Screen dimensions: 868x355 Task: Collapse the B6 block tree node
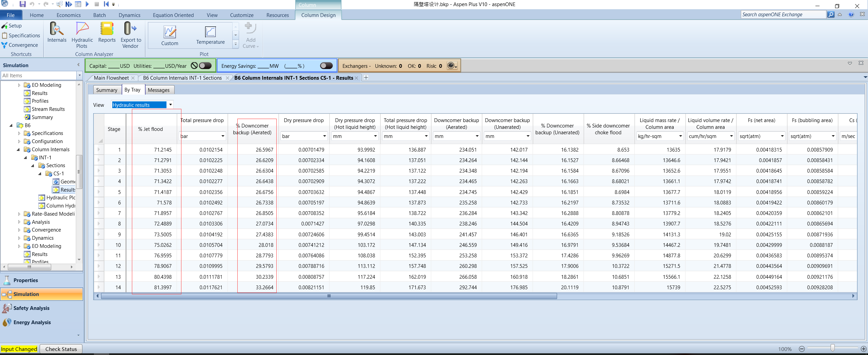pyautogui.click(x=11, y=125)
